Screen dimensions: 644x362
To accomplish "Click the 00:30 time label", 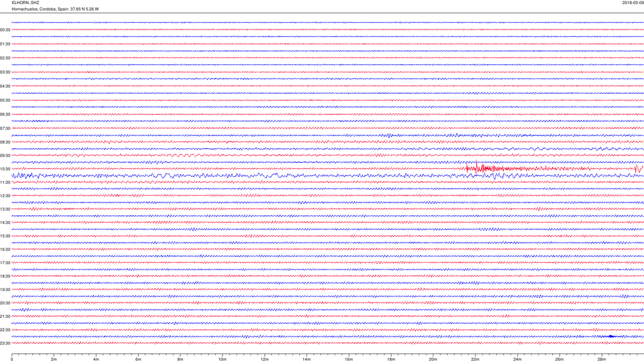I will [x=5, y=30].
